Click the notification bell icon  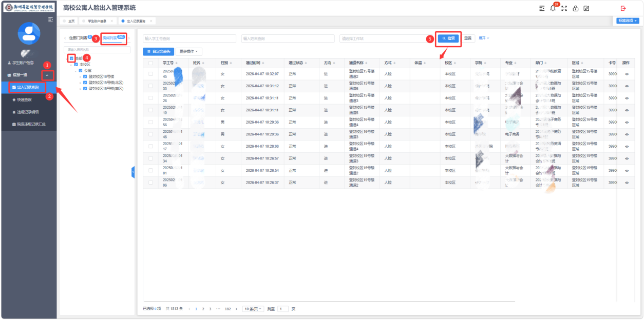[x=553, y=8]
